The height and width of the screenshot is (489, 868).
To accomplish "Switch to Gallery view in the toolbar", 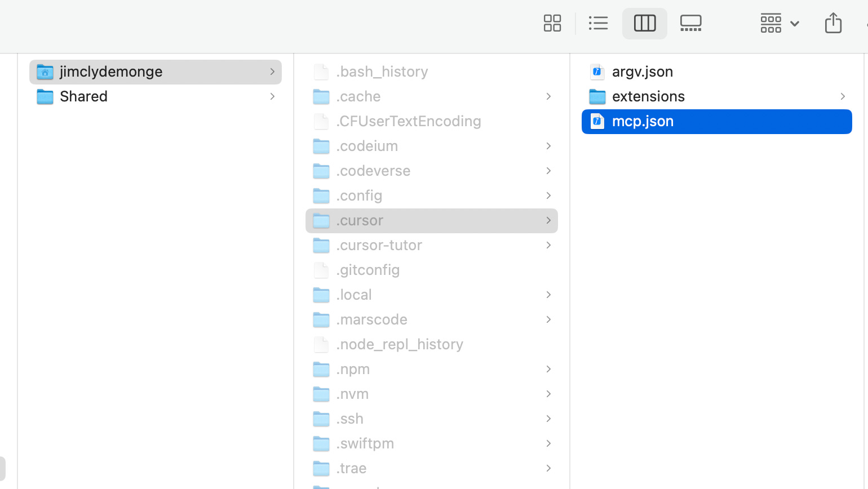I will [690, 23].
